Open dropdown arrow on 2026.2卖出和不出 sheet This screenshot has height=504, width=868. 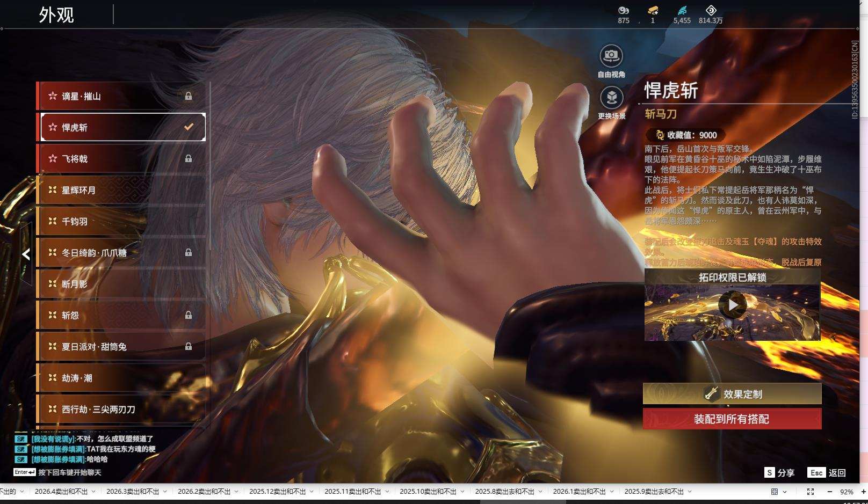(236, 491)
